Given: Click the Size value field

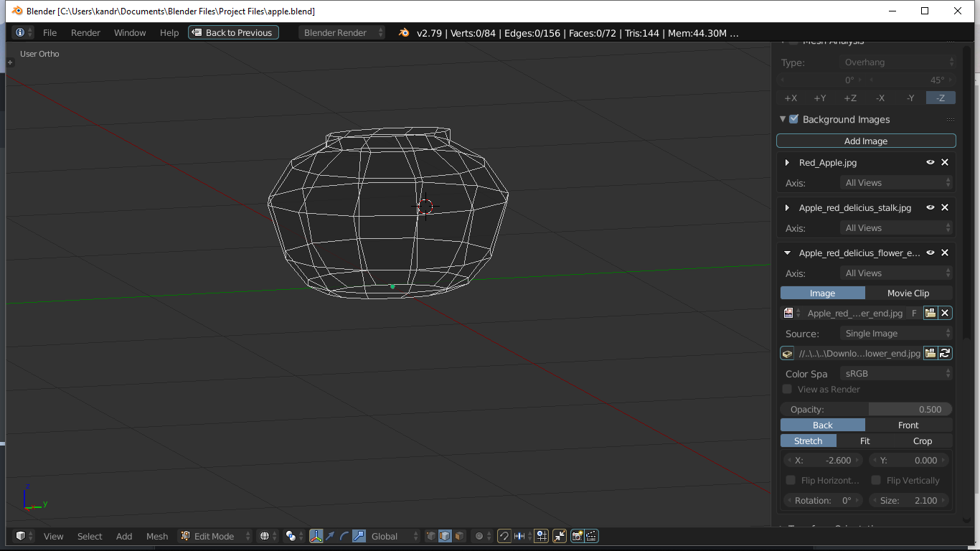Looking at the screenshot, I should click(x=910, y=500).
